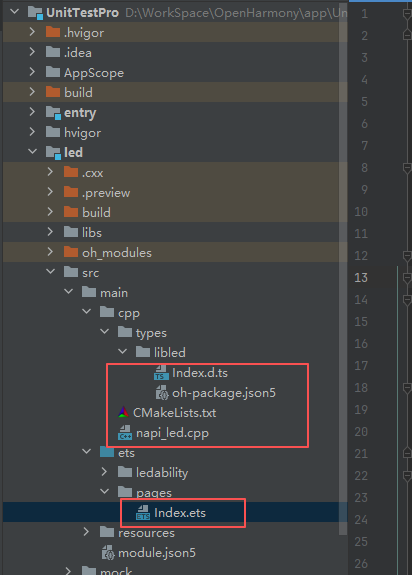
Task: Select the Index.ets file
Action: [x=180, y=513]
